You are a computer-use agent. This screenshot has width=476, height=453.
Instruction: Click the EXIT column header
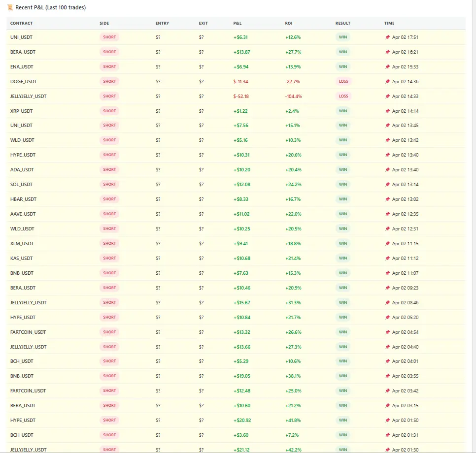[x=203, y=23]
